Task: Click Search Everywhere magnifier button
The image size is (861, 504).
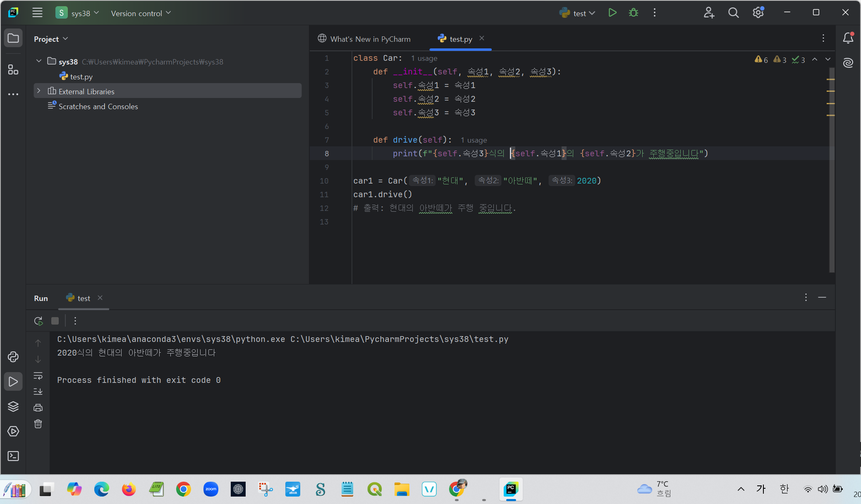Action: pyautogui.click(x=733, y=13)
